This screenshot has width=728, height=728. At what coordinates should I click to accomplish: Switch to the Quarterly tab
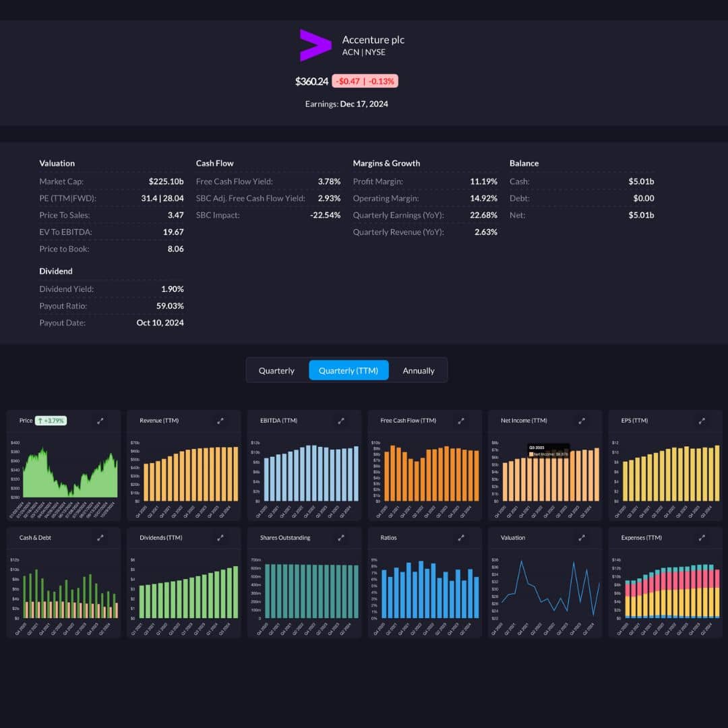click(276, 371)
